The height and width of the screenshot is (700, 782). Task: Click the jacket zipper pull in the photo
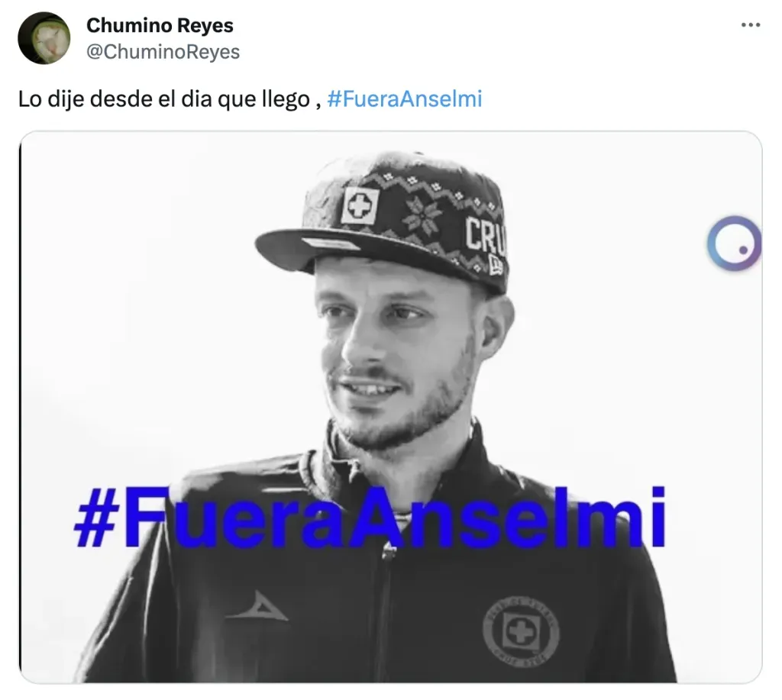tap(389, 551)
